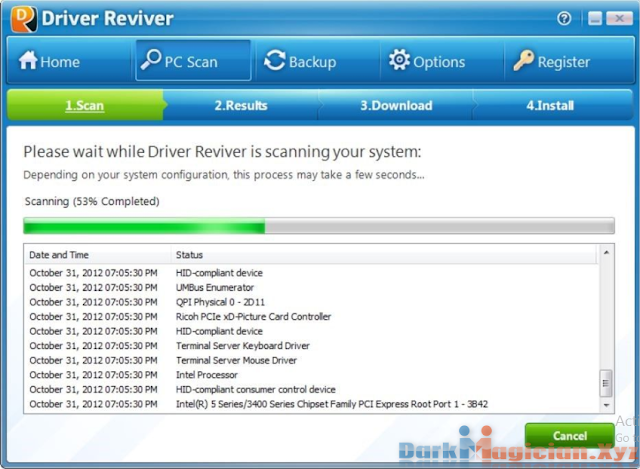Click scroll down arrow in log list
Image resolution: width=640 pixels, height=469 pixels.
pos(606,405)
